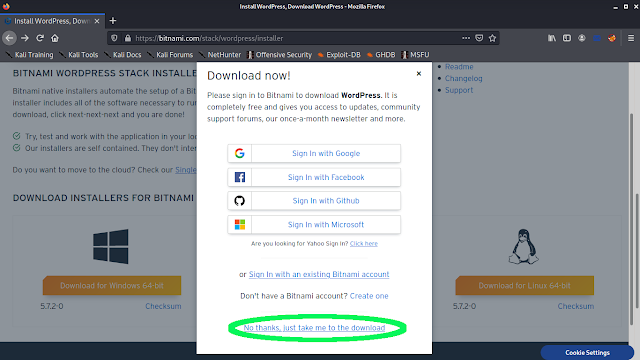Open Cookie Settings
Image resolution: width=640 pixels, height=360 pixels.
(587, 353)
